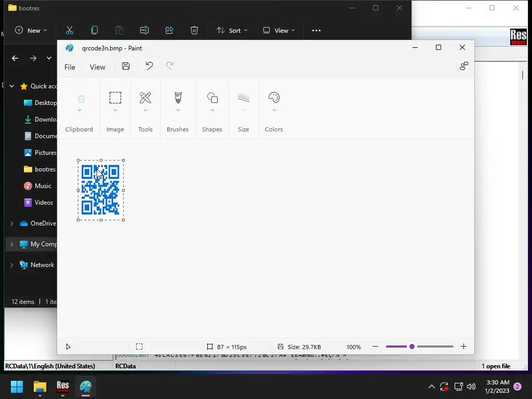The image size is (532, 399).
Task: Select Downloads in Explorer sidebar
Action: tap(40, 119)
